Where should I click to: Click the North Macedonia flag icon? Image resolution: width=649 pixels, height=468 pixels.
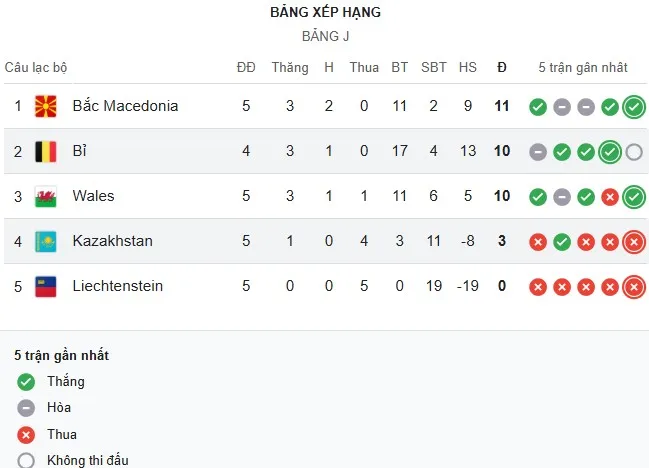click(x=45, y=106)
